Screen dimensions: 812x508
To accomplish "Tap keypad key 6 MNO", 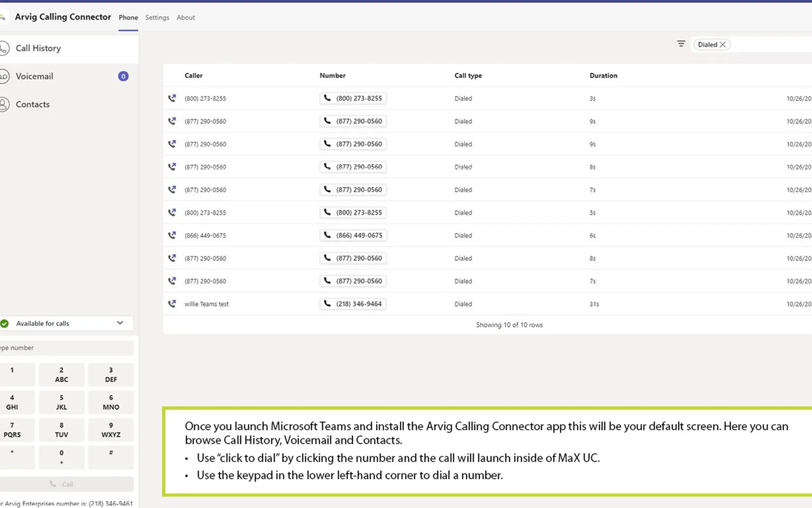I will point(111,402).
